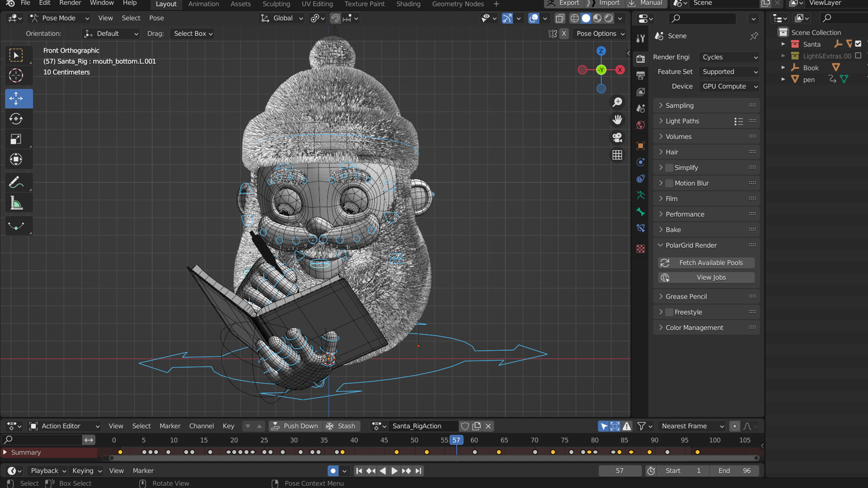The height and width of the screenshot is (488, 868).
Task: Switch perspective/orthographic grid icon
Action: [x=617, y=155]
